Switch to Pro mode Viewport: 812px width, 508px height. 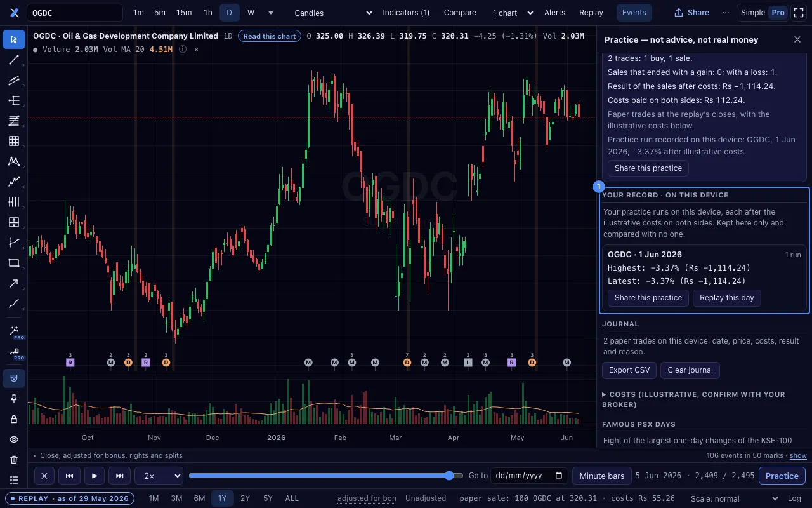(778, 13)
